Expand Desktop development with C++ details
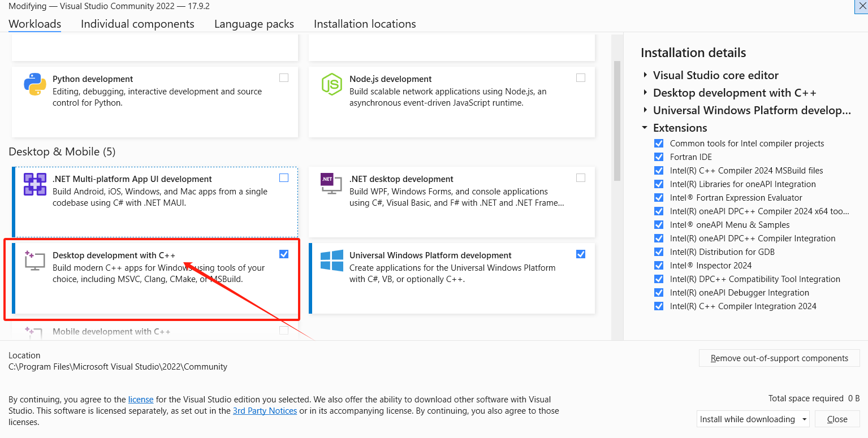The image size is (868, 438). pos(645,93)
